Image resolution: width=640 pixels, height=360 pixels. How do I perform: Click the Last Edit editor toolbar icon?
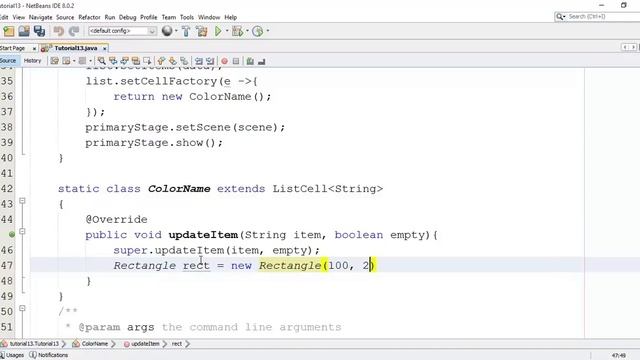coord(54,61)
